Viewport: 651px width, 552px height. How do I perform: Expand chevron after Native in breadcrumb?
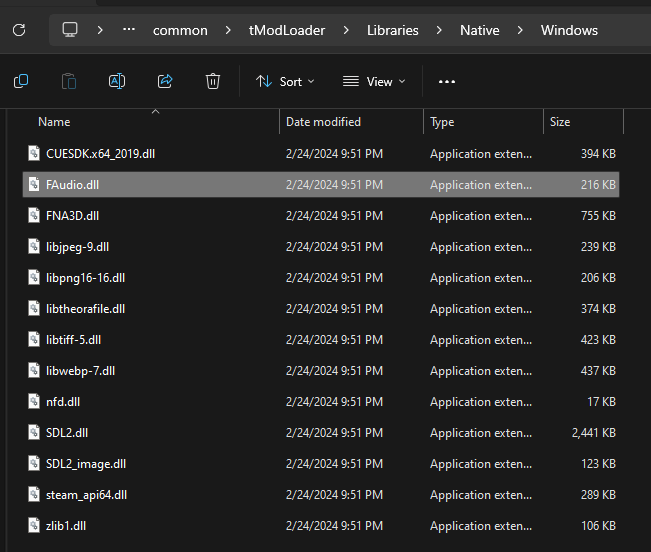[520, 30]
